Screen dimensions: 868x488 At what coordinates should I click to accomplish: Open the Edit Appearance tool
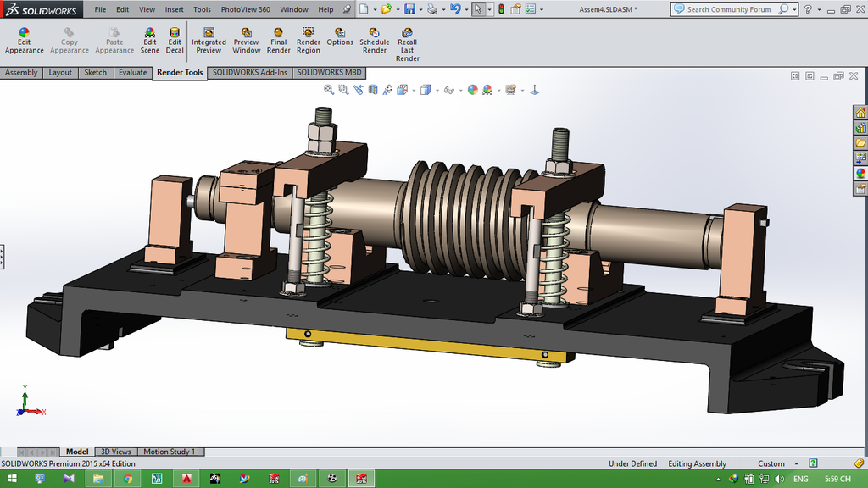point(24,42)
